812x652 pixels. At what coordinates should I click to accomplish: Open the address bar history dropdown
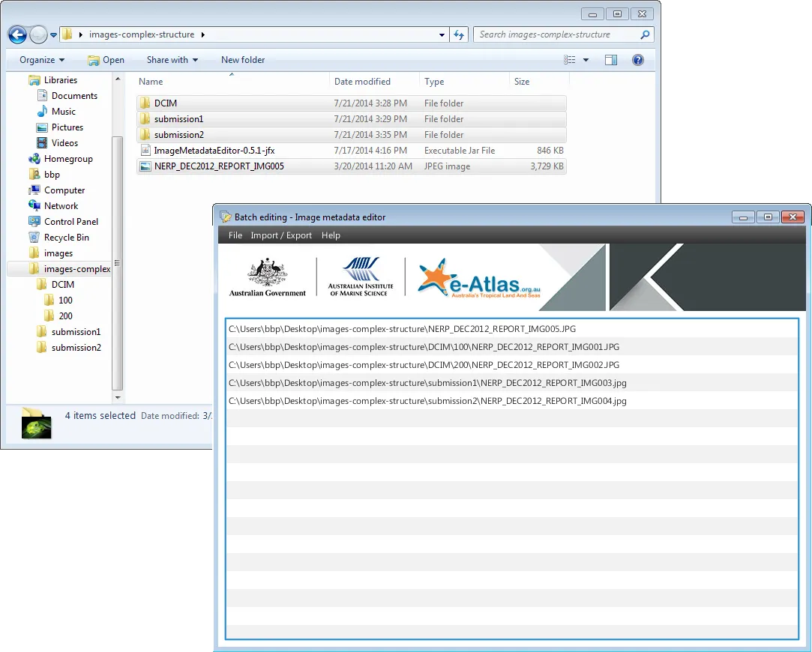[x=442, y=35]
